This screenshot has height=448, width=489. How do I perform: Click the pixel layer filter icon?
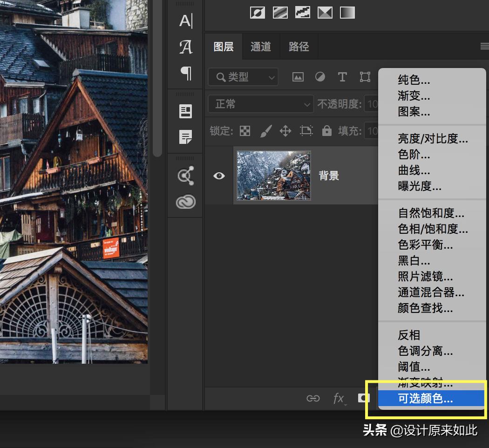[x=298, y=77]
